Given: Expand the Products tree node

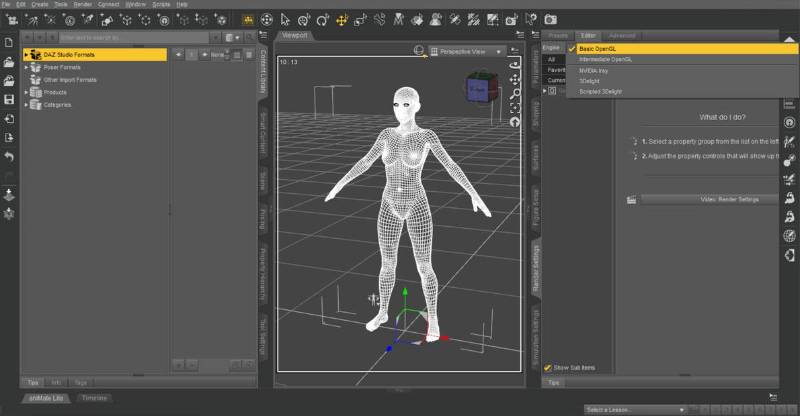Looking at the screenshot, I should coord(27,92).
